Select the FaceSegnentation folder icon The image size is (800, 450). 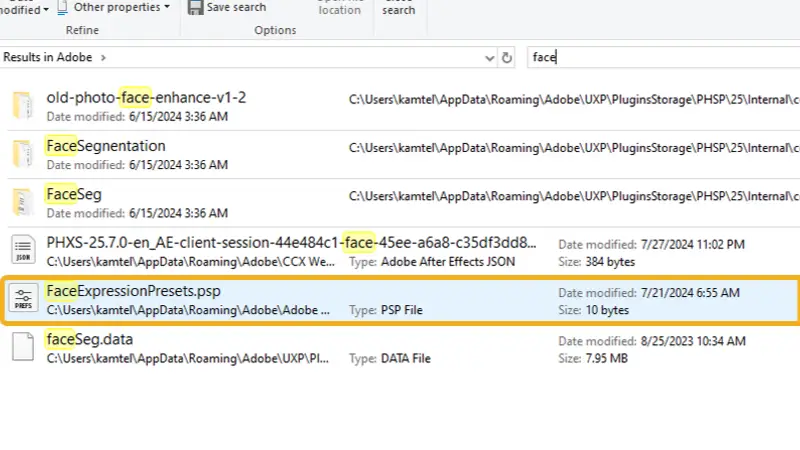pos(22,154)
